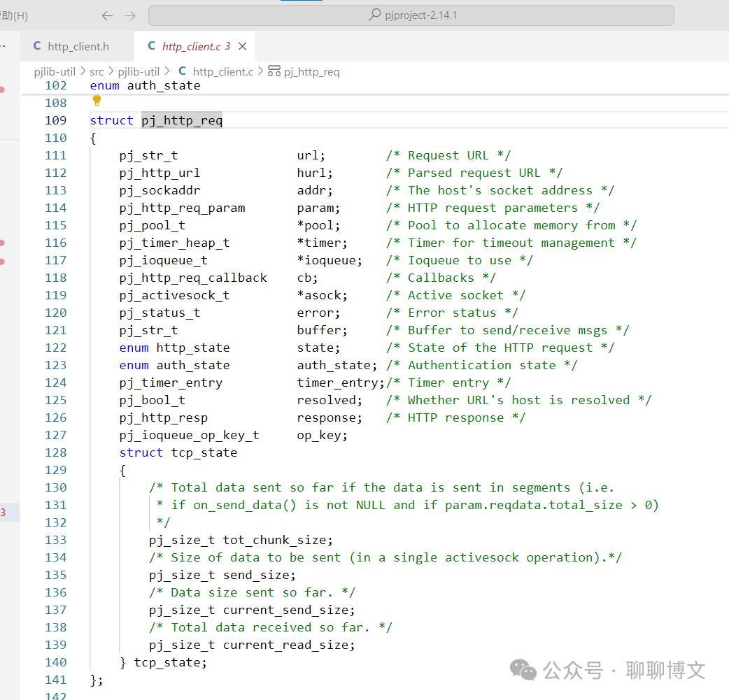Click the comment Authentication state
The image size is (729, 700).
481,365
